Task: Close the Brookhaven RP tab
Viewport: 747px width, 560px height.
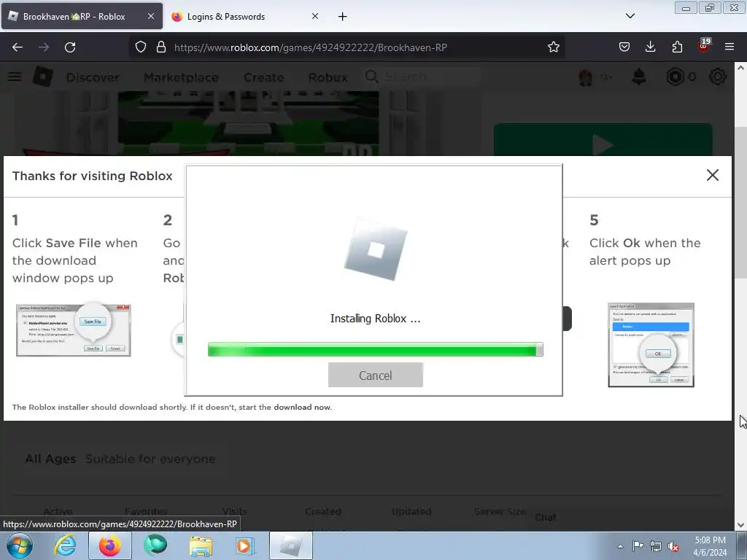Action: pyautogui.click(x=150, y=16)
